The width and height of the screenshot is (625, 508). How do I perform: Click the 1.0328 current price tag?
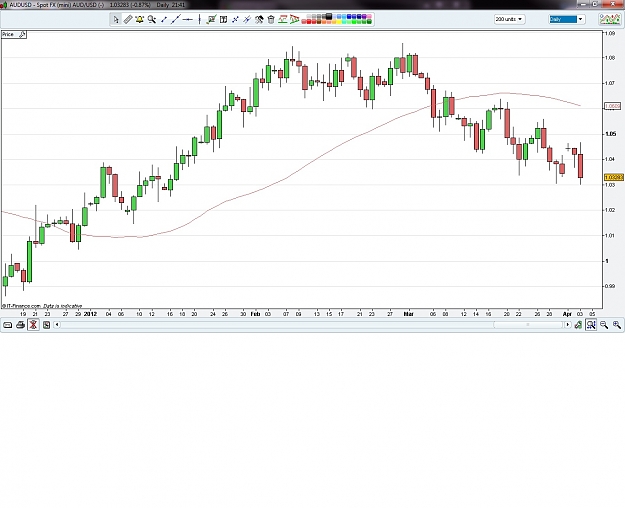click(x=613, y=177)
